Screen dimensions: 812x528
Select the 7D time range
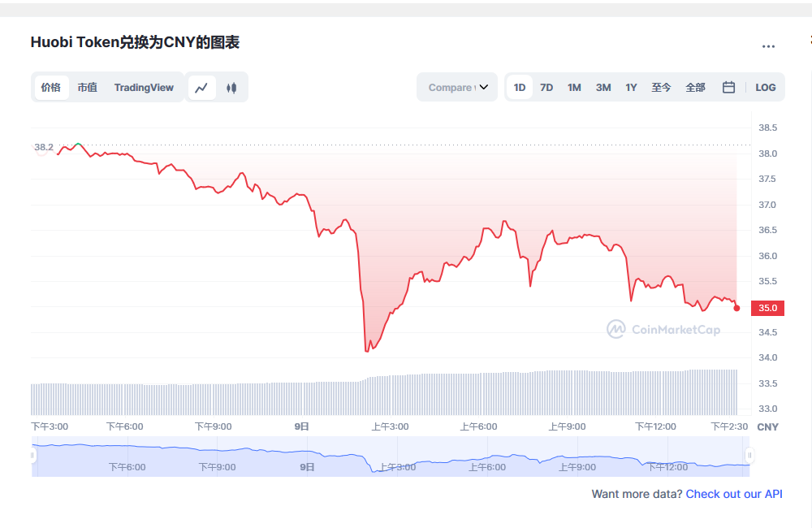tap(546, 88)
